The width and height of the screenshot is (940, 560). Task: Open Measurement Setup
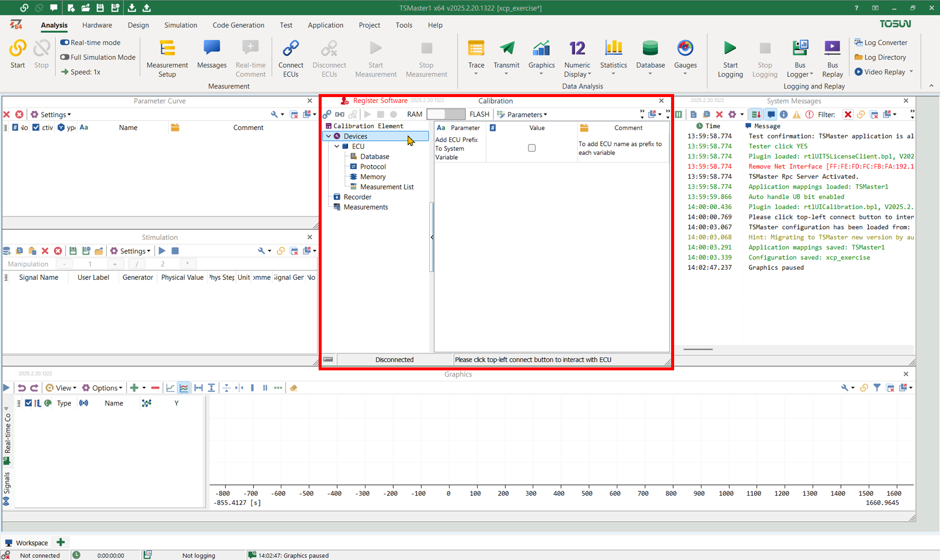click(x=167, y=59)
